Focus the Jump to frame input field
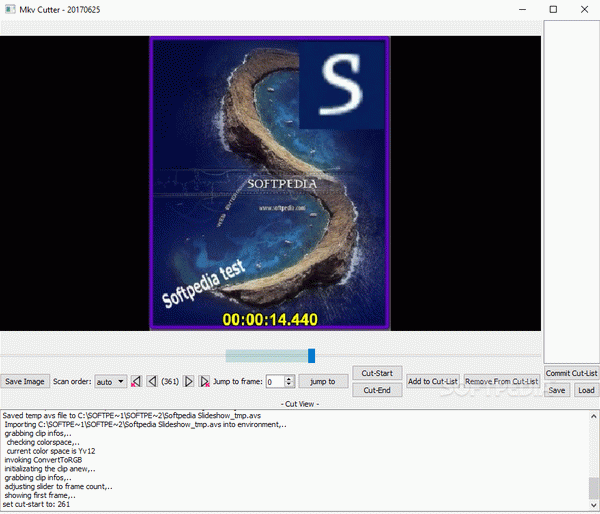 (x=276, y=382)
